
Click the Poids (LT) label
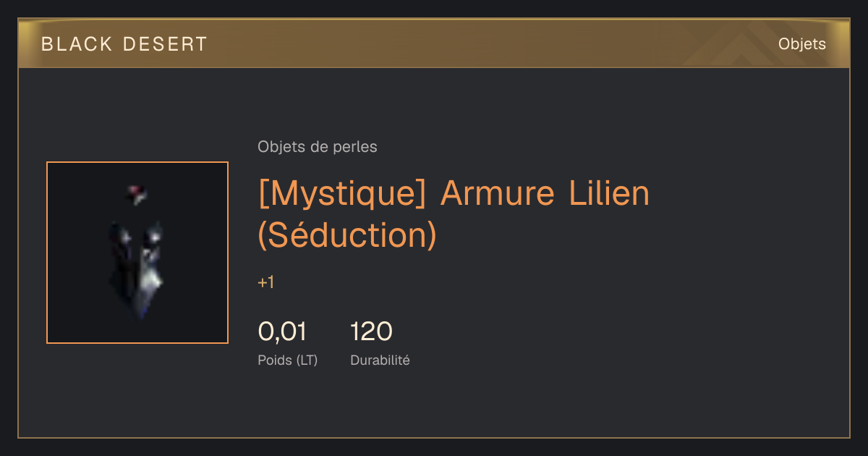(288, 360)
